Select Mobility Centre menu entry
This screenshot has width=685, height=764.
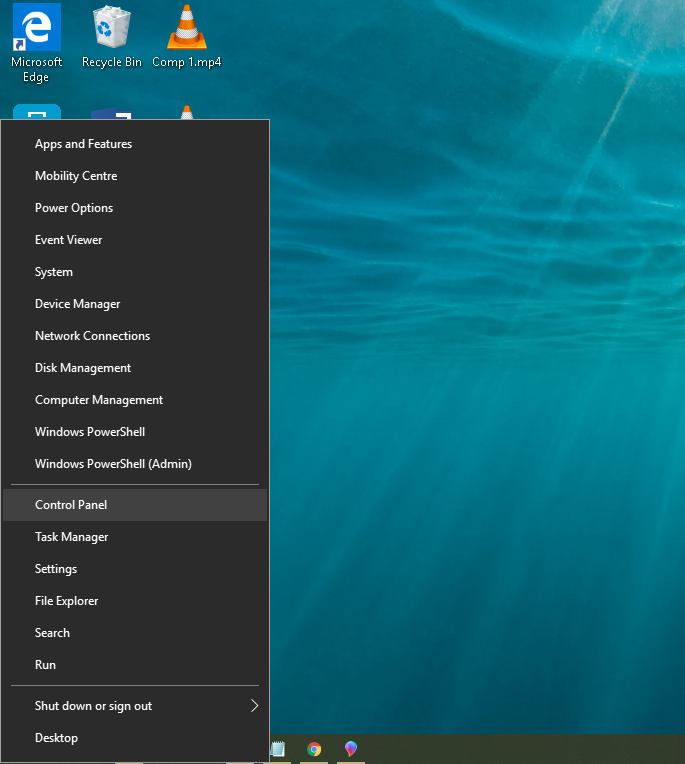(x=135, y=176)
